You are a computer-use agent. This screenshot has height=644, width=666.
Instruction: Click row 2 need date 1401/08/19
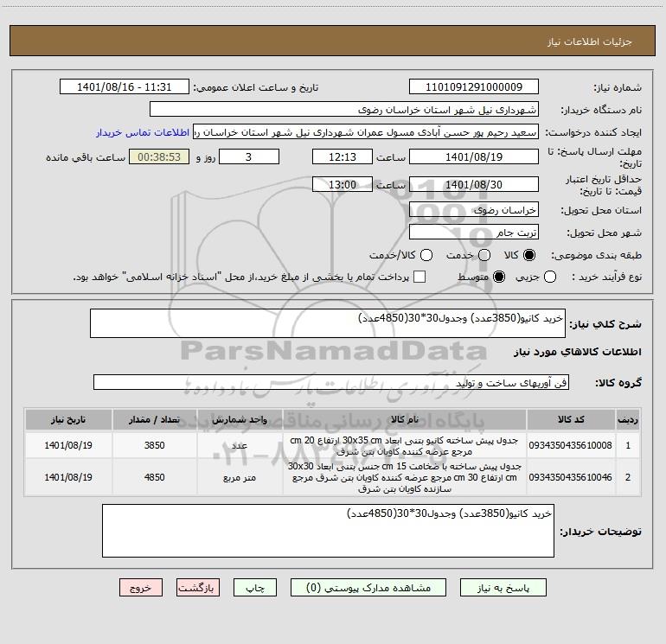(68, 477)
